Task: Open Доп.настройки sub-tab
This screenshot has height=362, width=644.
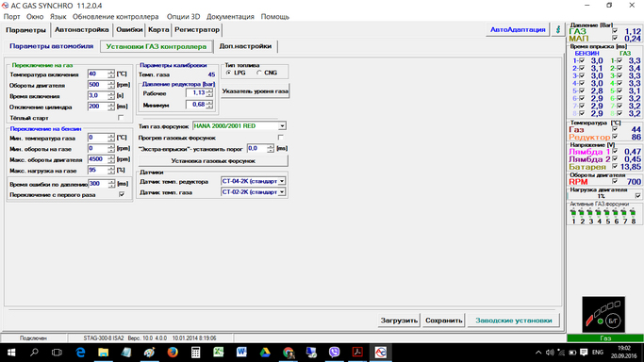Action: point(245,46)
